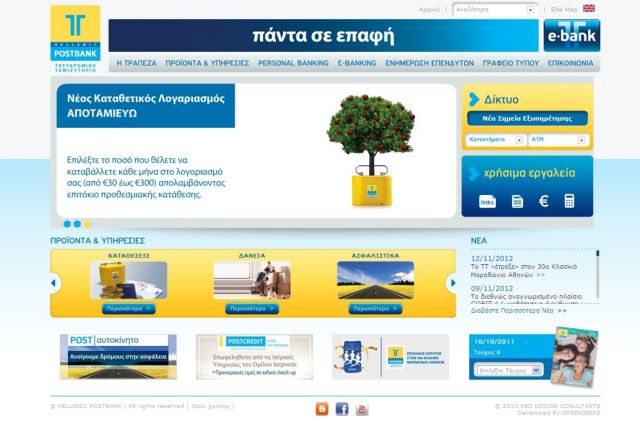
Task: Click the Νέα Σημεία Εξυπηρέτησης button
Action: tap(527, 118)
